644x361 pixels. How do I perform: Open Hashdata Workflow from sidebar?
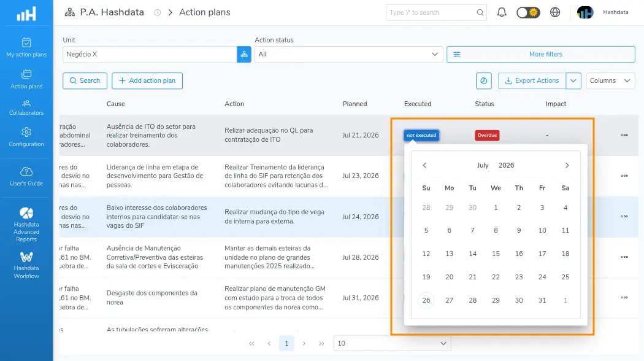26,265
